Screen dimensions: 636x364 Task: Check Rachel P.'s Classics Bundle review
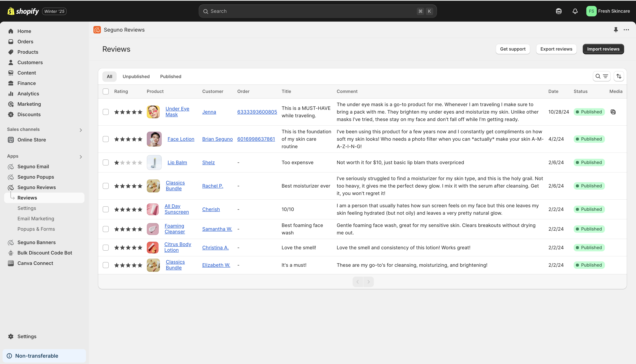(106, 186)
